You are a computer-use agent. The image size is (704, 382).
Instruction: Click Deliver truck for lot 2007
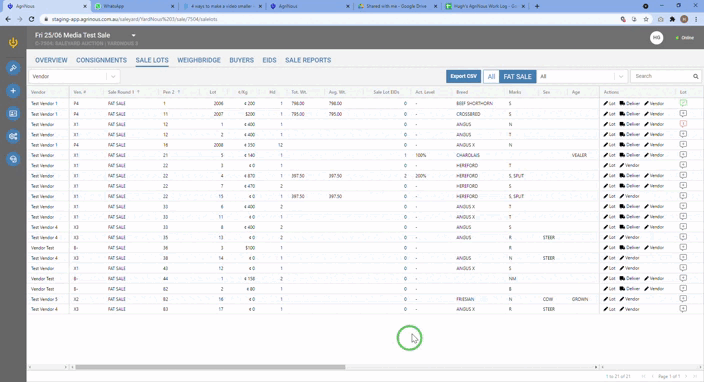[629, 114]
